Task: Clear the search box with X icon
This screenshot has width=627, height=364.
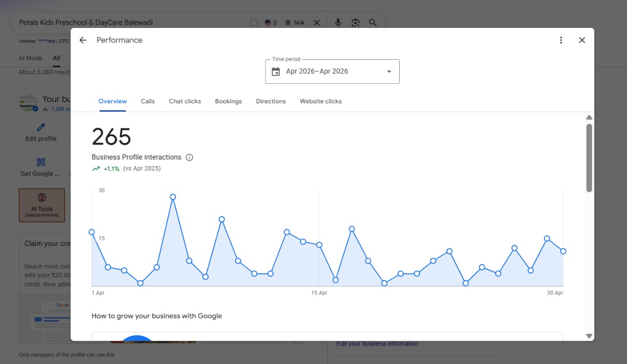Action: 316,23
